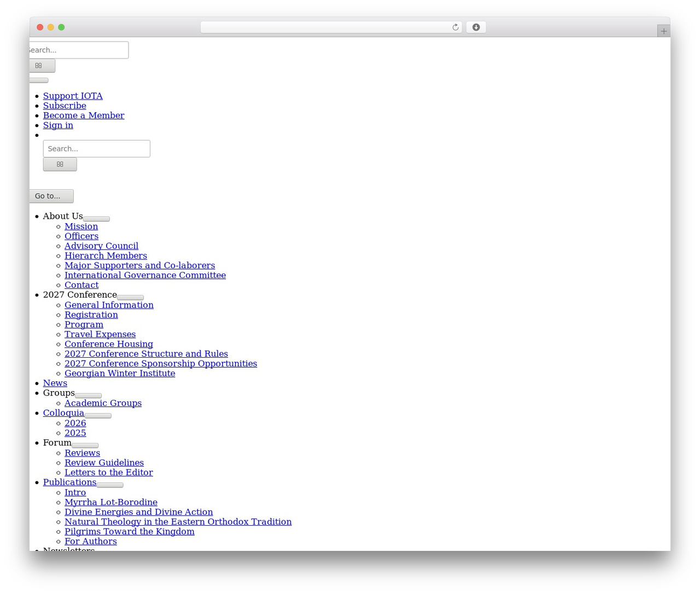Screen dimensions: 700x593
Task: Expand the Publications submenu toggle
Action: point(110,485)
